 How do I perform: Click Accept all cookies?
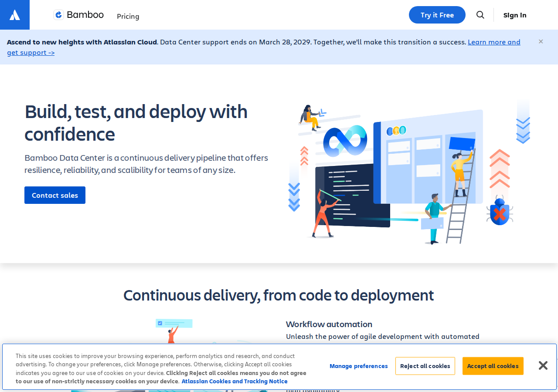coord(493,366)
